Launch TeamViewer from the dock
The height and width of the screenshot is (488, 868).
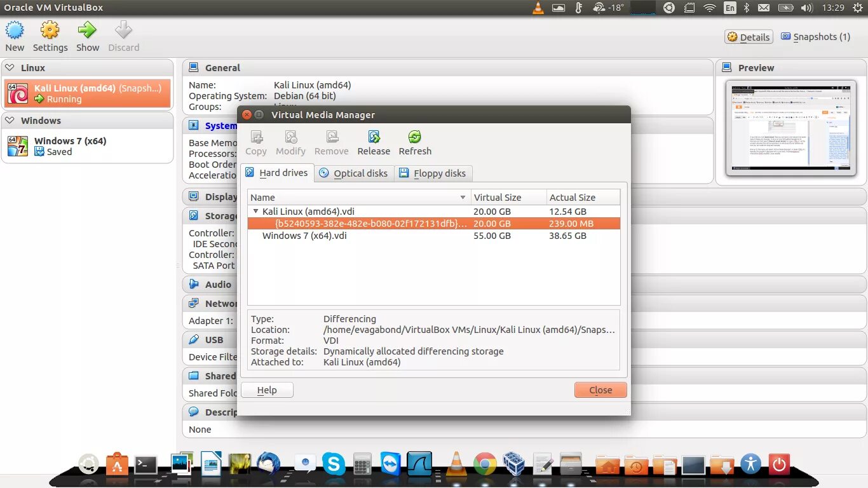click(x=391, y=464)
